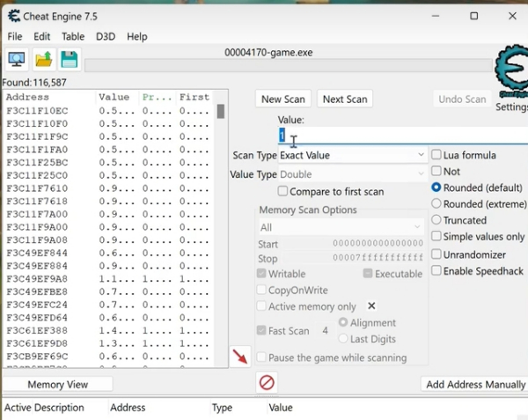Expand the Scan Type dropdown
Screen dimensions: 528x420
point(353,155)
